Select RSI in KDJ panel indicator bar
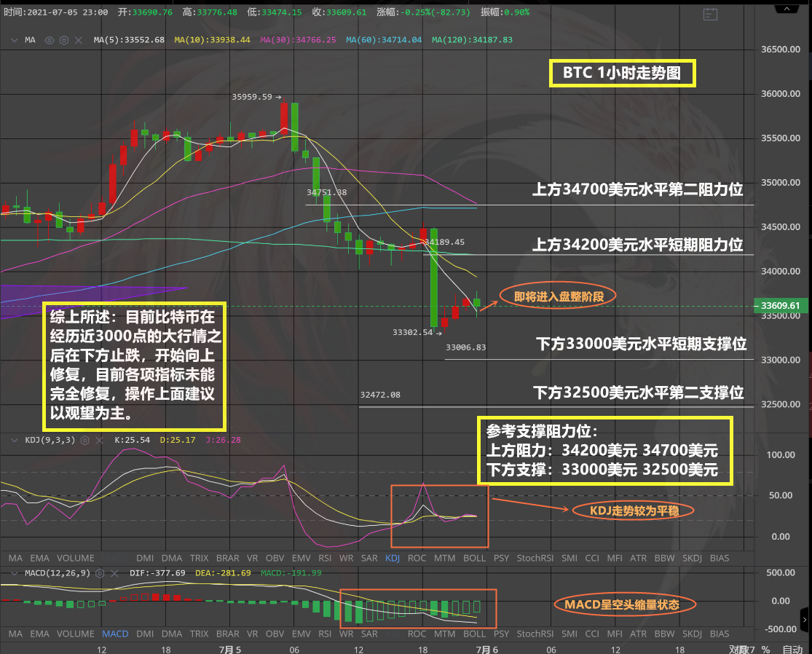This screenshot has height=654, width=812. (x=325, y=558)
